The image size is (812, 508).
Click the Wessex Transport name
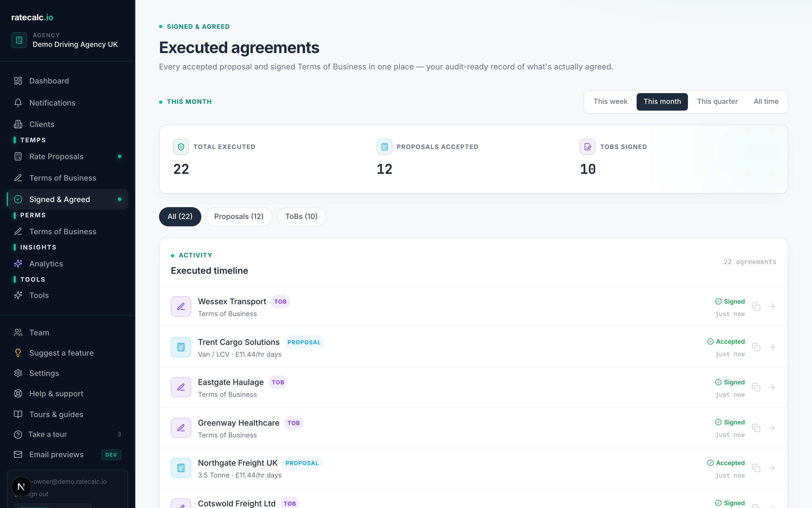point(232,301)
